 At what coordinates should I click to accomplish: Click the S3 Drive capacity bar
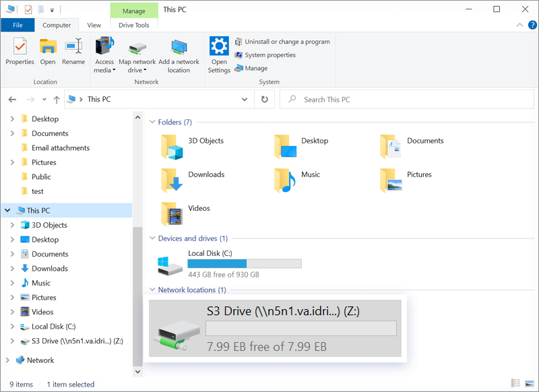301,329
